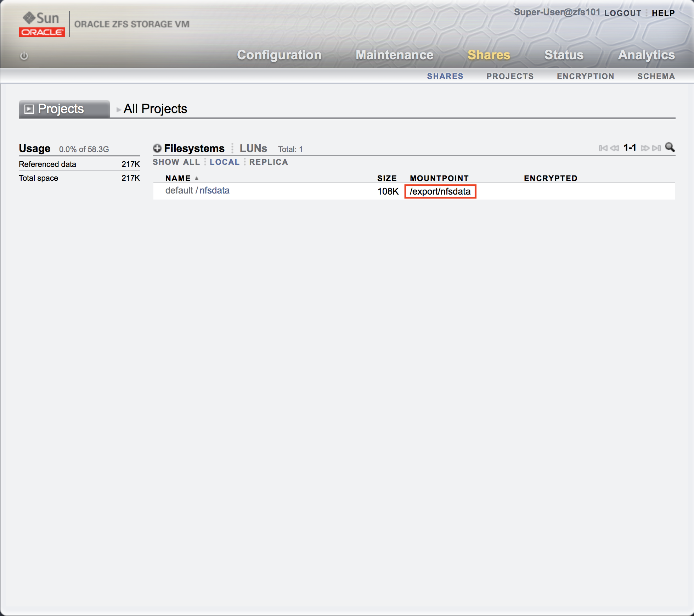Click the 1-1 page range indicator
The width and height of the screenshot is (694, 616).
coord(630,148)
